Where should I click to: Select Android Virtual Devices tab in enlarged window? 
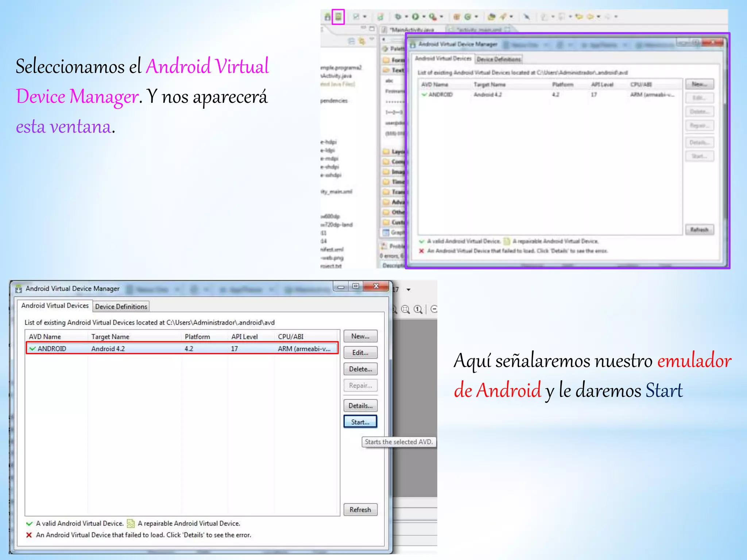(x=55, y=306)
